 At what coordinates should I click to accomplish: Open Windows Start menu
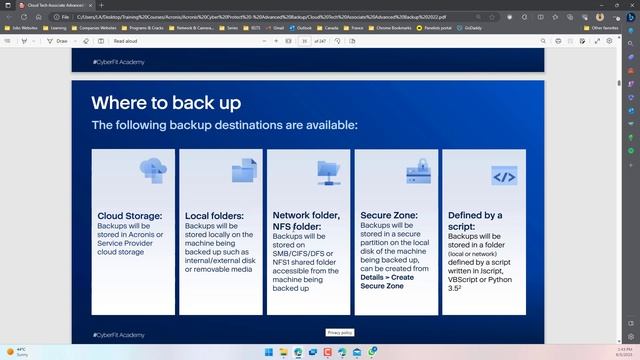269,352
